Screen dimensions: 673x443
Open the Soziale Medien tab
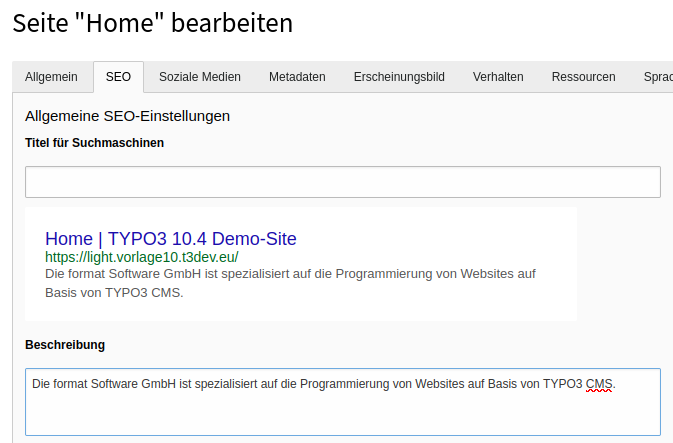tap(200, 77)
